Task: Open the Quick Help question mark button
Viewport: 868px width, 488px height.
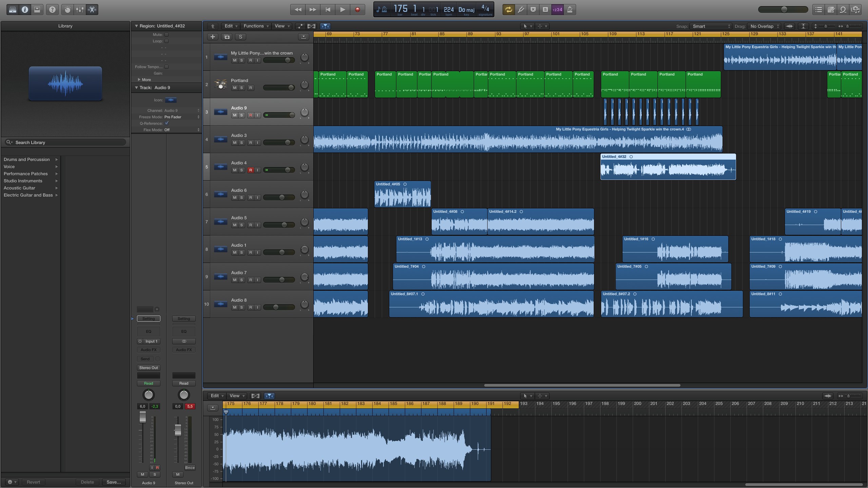Action: pyautogui.click(x=52, y=9)
